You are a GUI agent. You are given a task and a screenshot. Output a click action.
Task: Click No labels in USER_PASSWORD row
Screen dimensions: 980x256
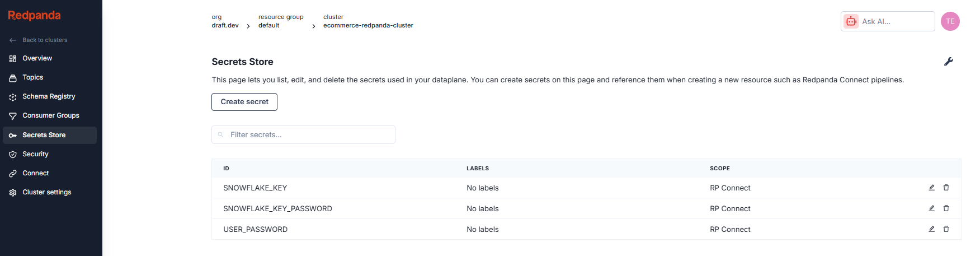(x=483, y=229)
